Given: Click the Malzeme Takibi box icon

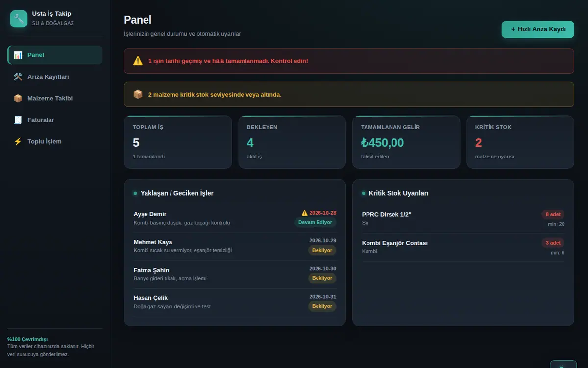Looking at the screenshot, I should pyautogui.click(x=18, y=98).
